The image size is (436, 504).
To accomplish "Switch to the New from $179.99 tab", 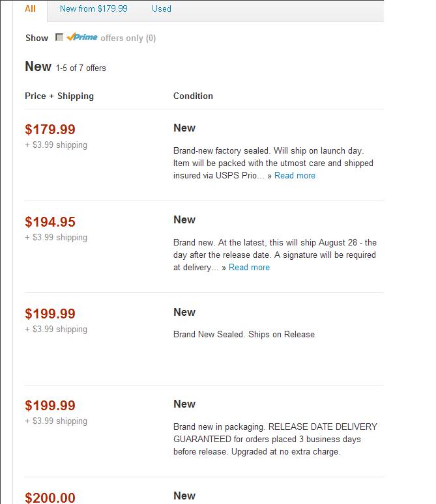I will click(94, 8).
